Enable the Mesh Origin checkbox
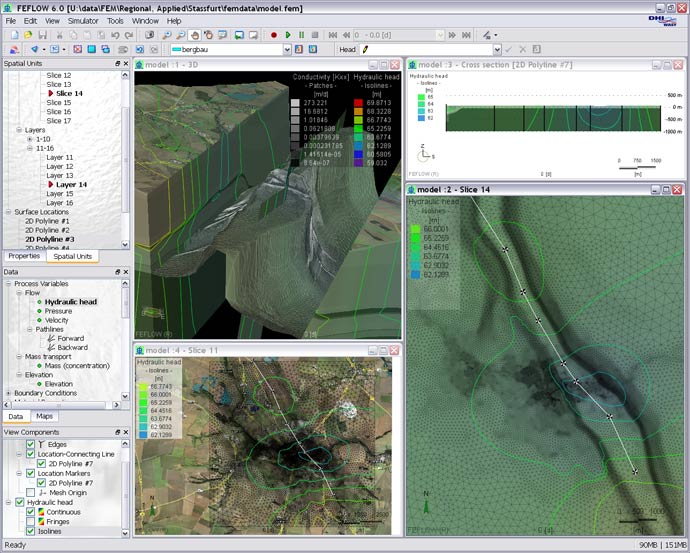Image resolution: width=690 pixels, height=553 pixels. pos(30,492)
